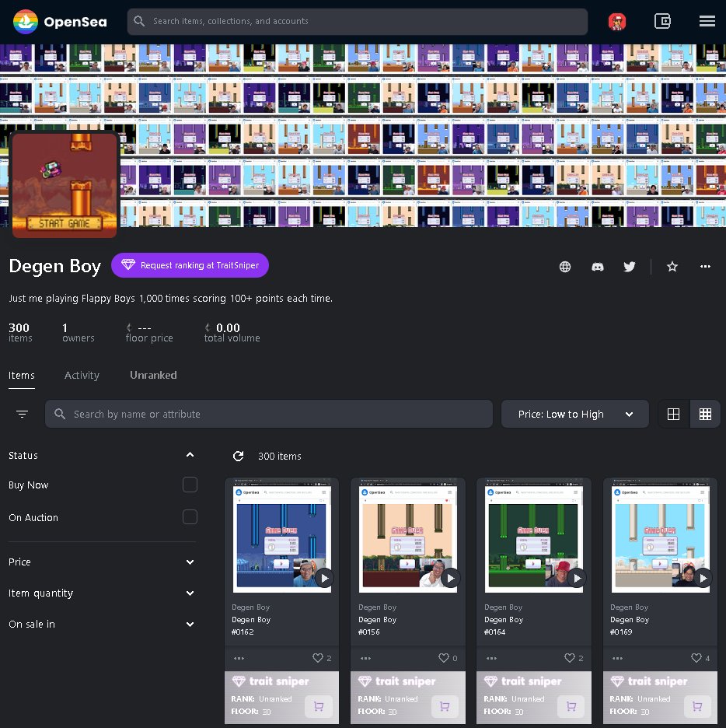This screenshot has width=726, height=728.
Task: Open the Twitter link icon
Action: click(629, 267)
